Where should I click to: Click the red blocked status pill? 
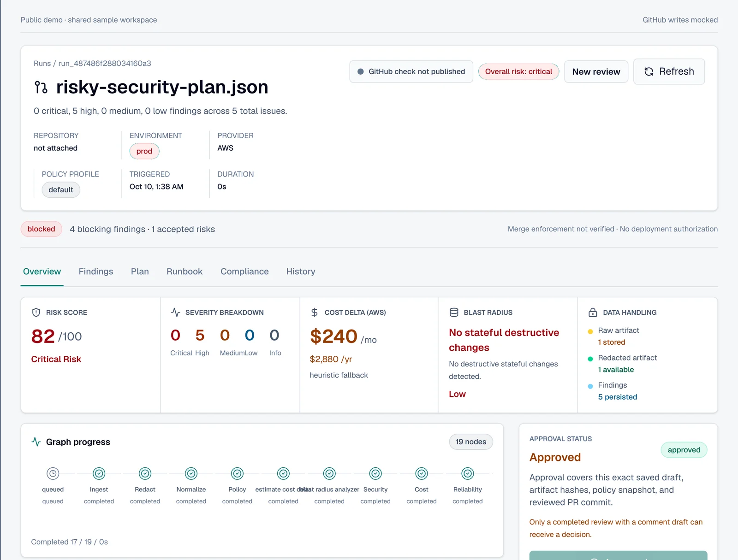point(41,229)
